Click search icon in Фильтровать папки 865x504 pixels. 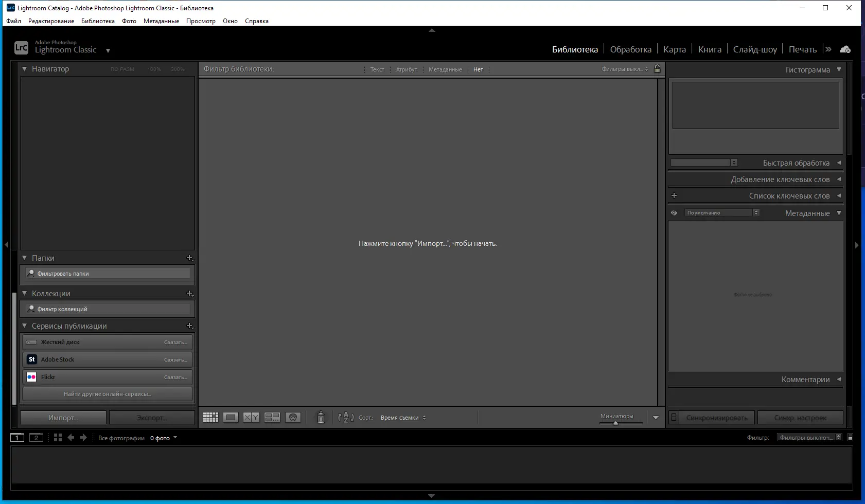(x=31, y=274)
